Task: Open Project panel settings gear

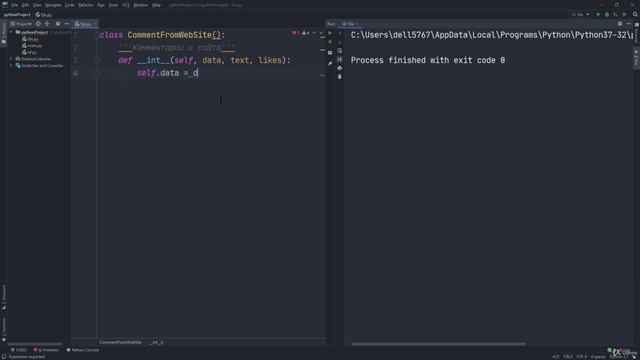Action: click(x=58, y=24)
